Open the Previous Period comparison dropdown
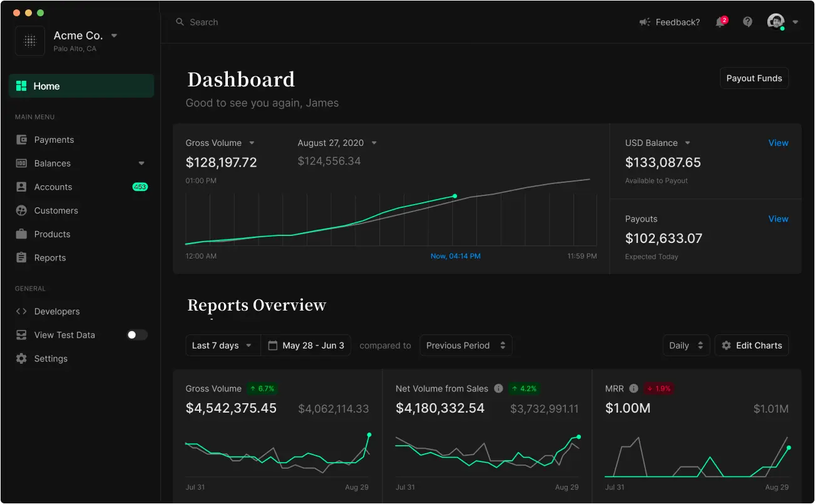 465,346
